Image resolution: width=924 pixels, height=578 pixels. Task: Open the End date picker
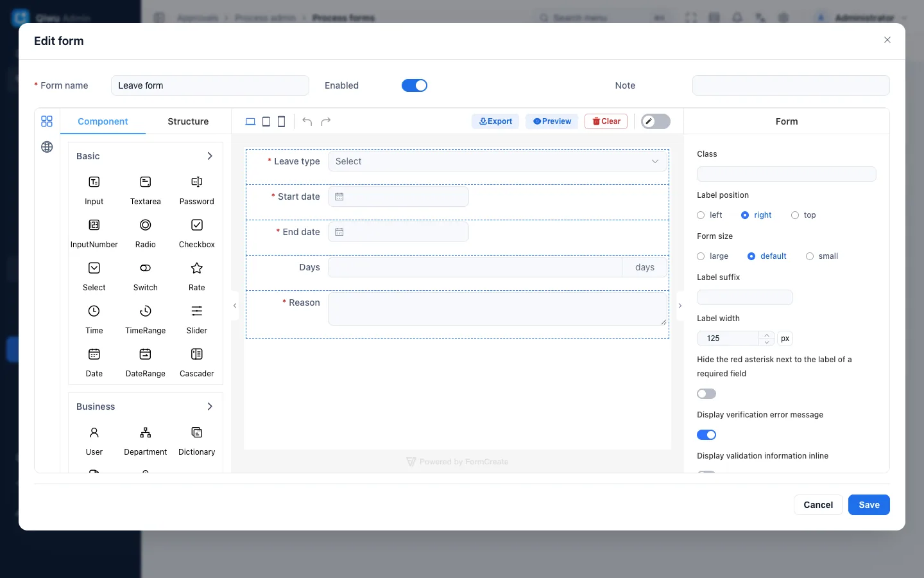click(398, 232)
